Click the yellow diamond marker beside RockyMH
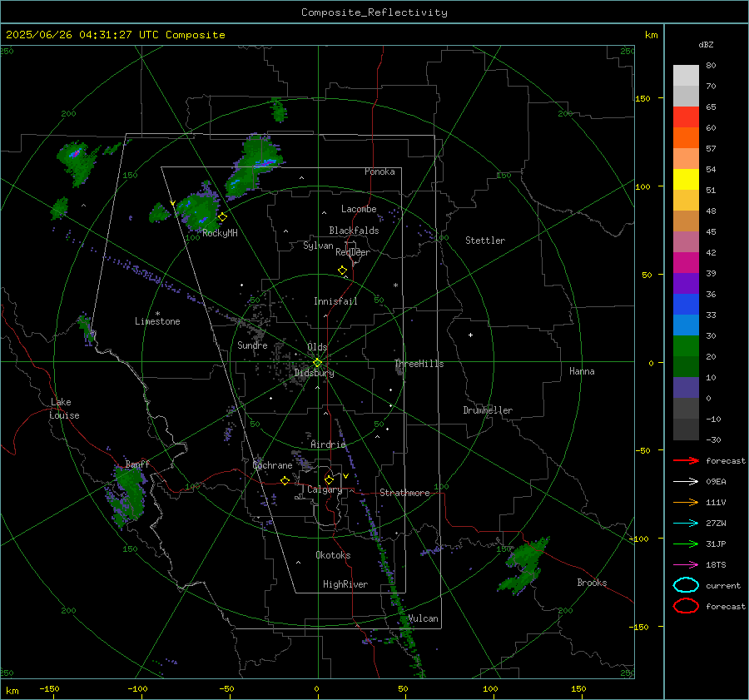Screen dimensions: 749x700 click(x=222, y=217)
